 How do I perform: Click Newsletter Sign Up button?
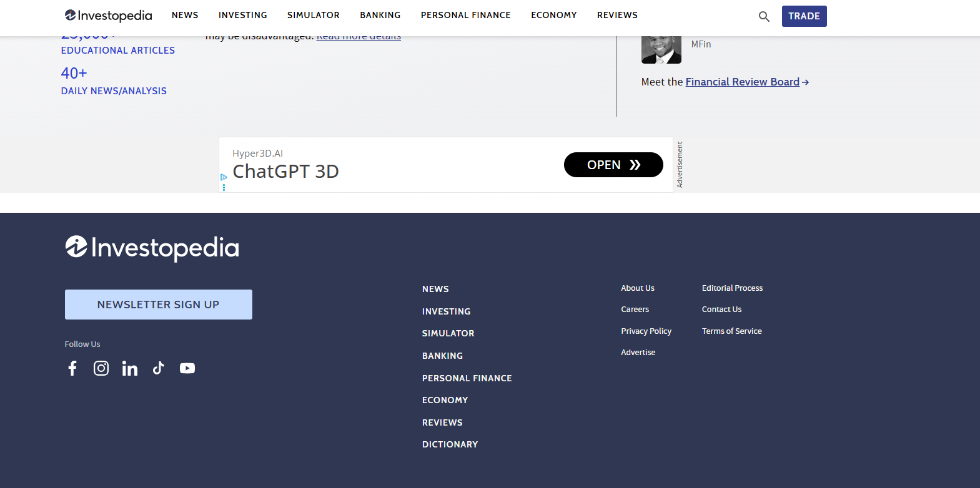click(159, 305)
